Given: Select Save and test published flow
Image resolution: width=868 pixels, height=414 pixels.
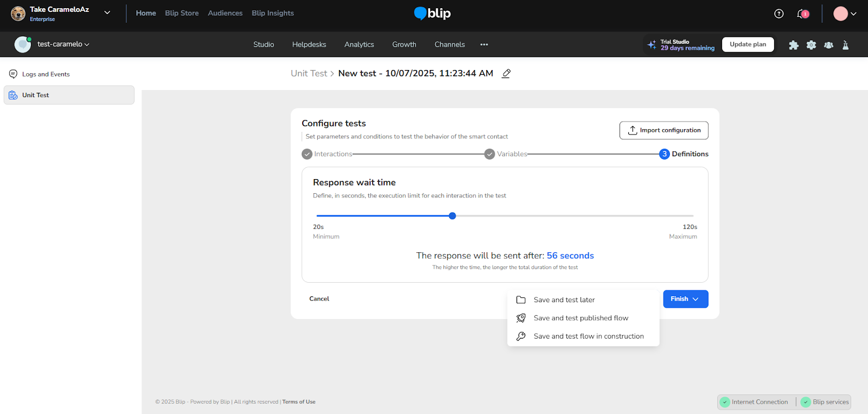Looking at the screenshot, I should [580, 318].
